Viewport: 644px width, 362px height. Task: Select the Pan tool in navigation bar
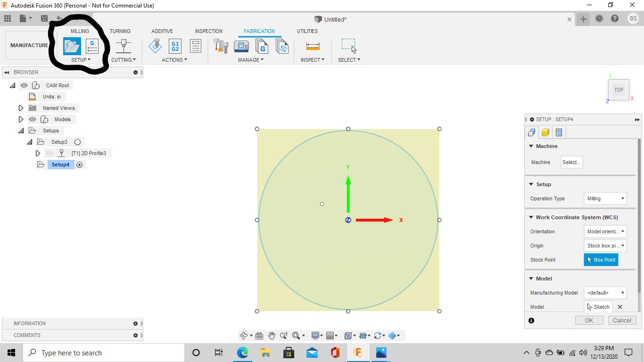[x=272, y=335]
